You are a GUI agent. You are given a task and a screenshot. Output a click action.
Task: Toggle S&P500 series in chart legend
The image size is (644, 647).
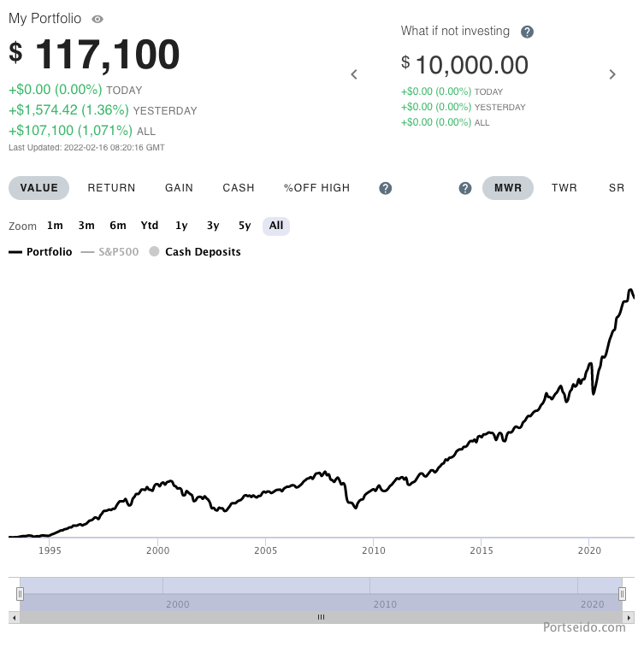tap(110, 252)
